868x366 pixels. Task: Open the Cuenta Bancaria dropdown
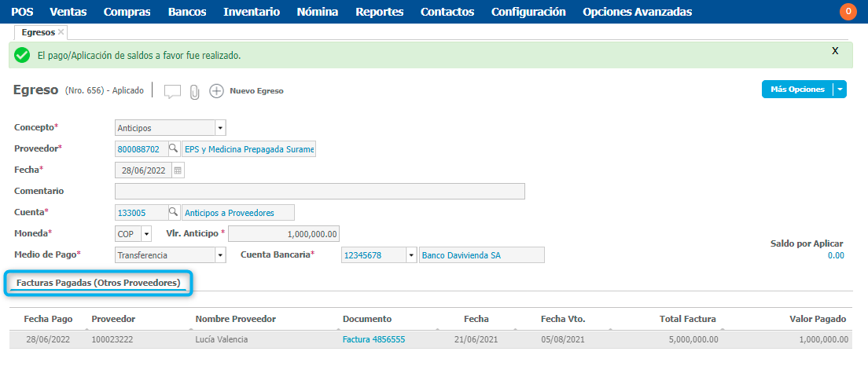[411, 255]
